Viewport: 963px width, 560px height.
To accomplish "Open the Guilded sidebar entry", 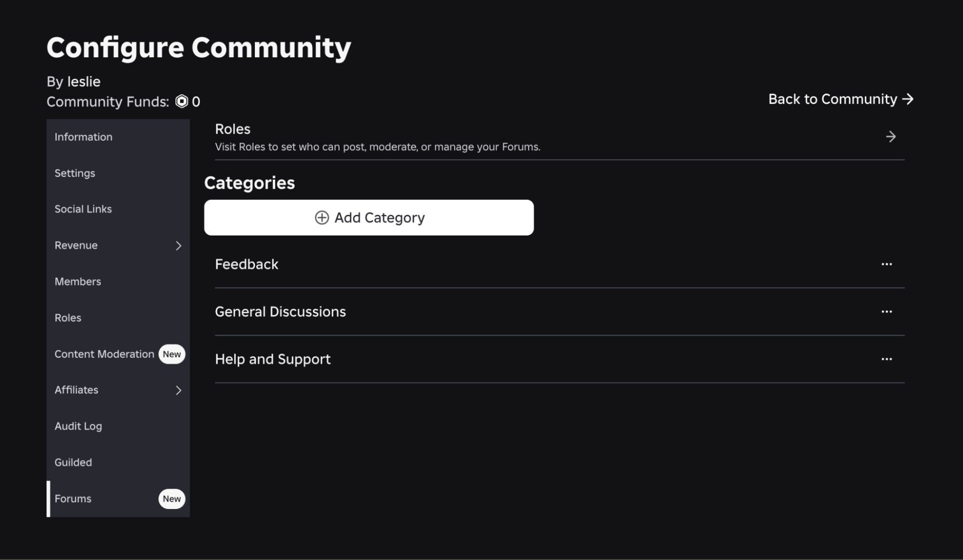I will (x=73, y=462).
